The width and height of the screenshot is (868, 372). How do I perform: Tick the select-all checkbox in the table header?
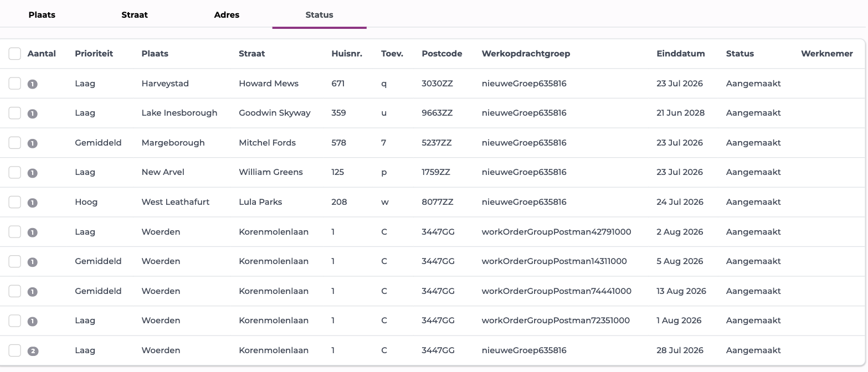[15, 54]
